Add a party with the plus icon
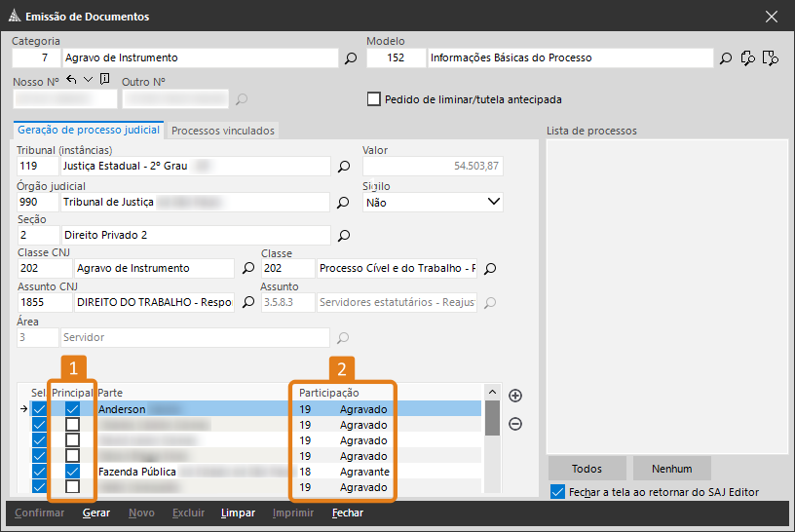 pos(515,396)
